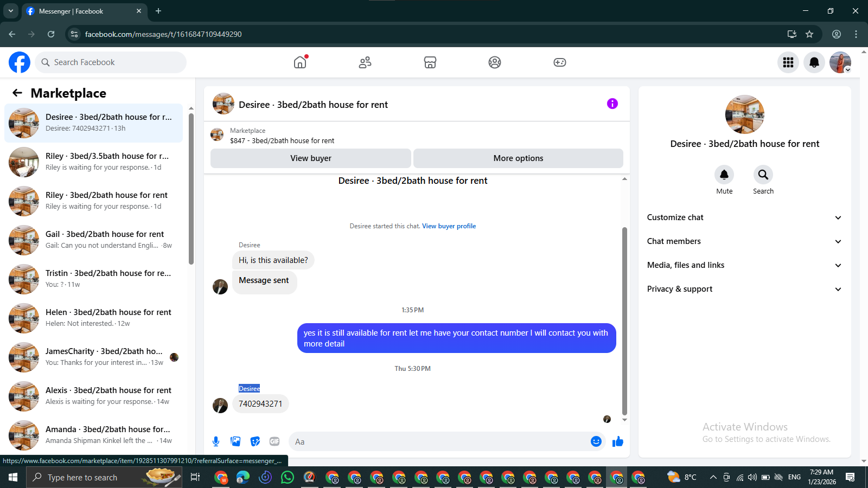Open JamesCharity 3bed/2bath conversation
This screenshot has height=488, width=868.
[93, 357]
